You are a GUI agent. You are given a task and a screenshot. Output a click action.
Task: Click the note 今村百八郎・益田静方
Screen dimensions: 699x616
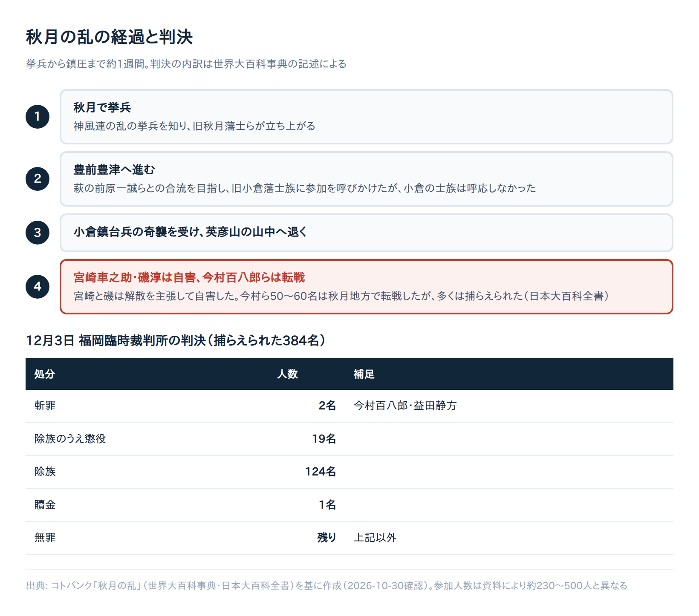pos(405,406)
